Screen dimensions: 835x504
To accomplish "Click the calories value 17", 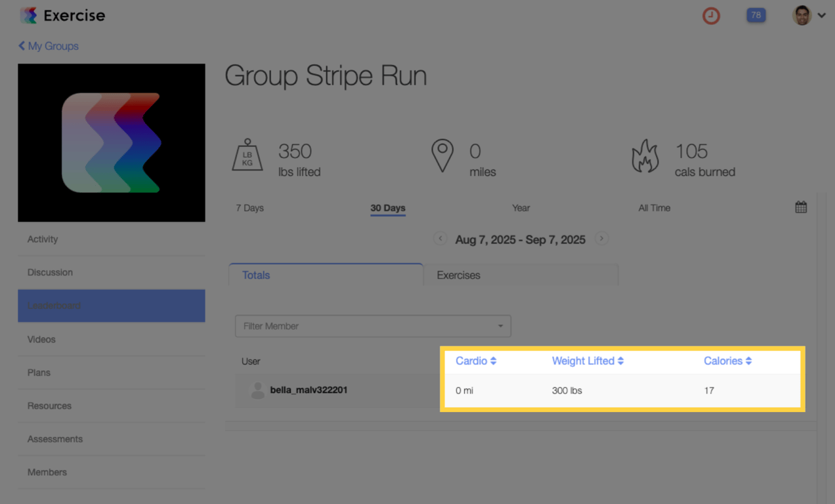I will click(x=709, y=390).
